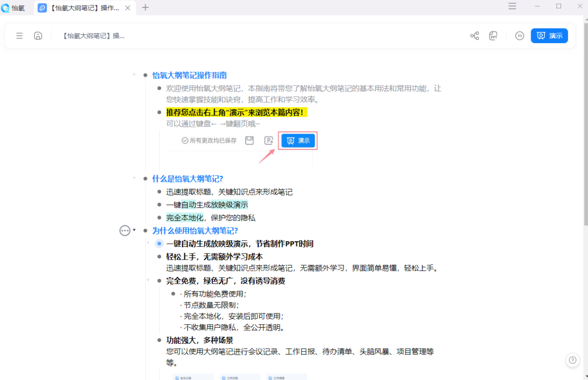Image resolution: width=588 pixels, height=380 pixels.
Task: Collapse the 什么是怡氧大纲笔记? section
Action: click(x=134, y=178)
